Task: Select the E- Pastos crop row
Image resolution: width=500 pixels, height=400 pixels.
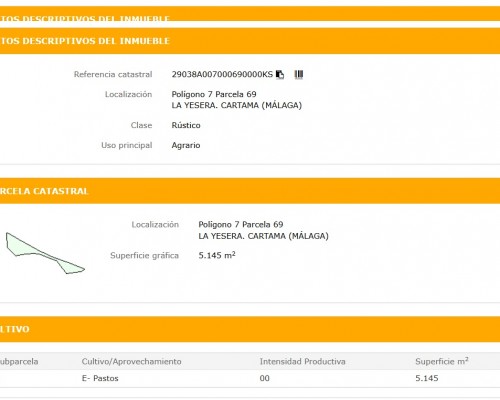Action: 250,378
